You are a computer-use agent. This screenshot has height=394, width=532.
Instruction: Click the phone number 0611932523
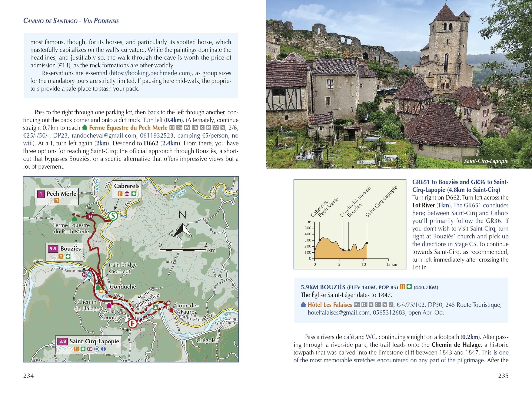(x=157, y=135)
